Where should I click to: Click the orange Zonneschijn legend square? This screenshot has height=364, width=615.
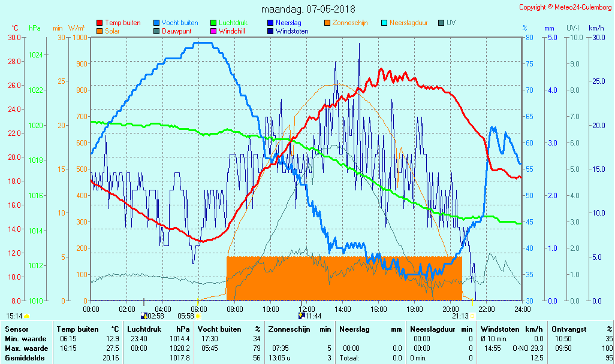(x=327, y=23)
